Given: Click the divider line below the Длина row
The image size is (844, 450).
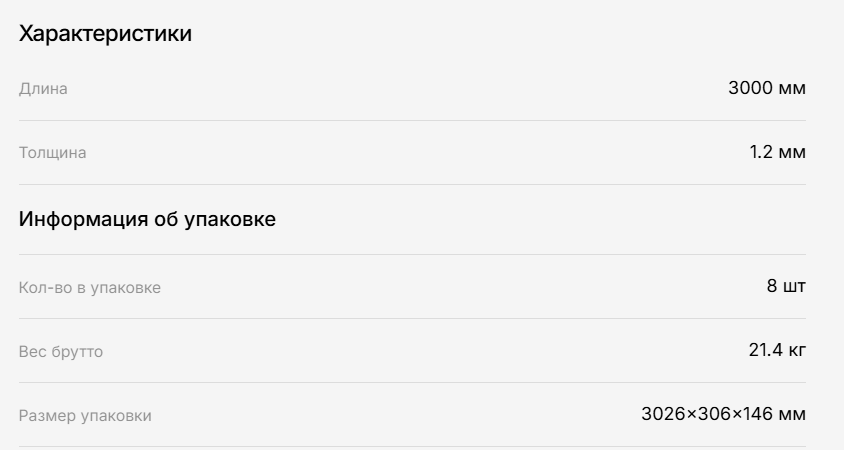Looking at the screenshot, I should [x=412, y=121].
